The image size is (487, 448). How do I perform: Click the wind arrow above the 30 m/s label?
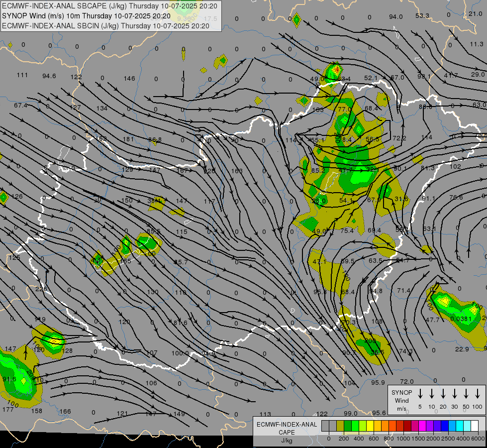[x=454, y=394]
